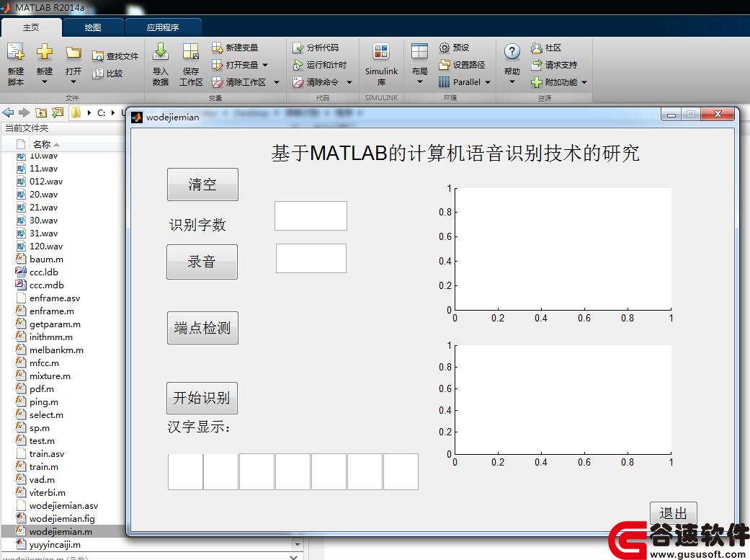This screenshot has height=560, width=750.
Task: Click the Open (打开) folder icon
Action: 73,52
